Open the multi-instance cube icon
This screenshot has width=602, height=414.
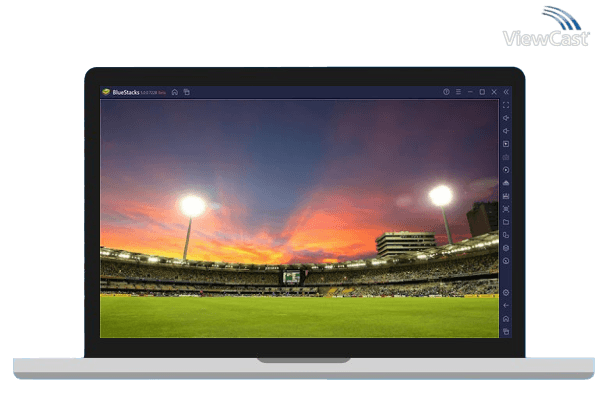tap(506, 248)
